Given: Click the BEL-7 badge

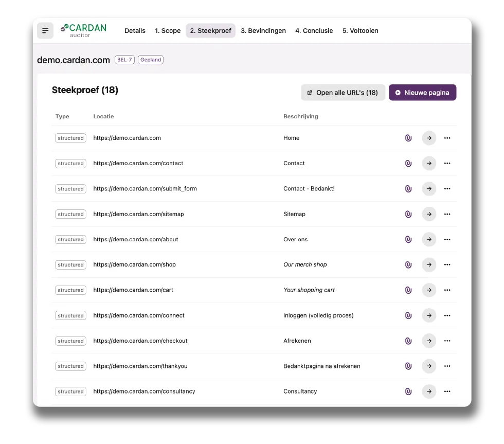Looking at the screenshot, I should point(124,60).
